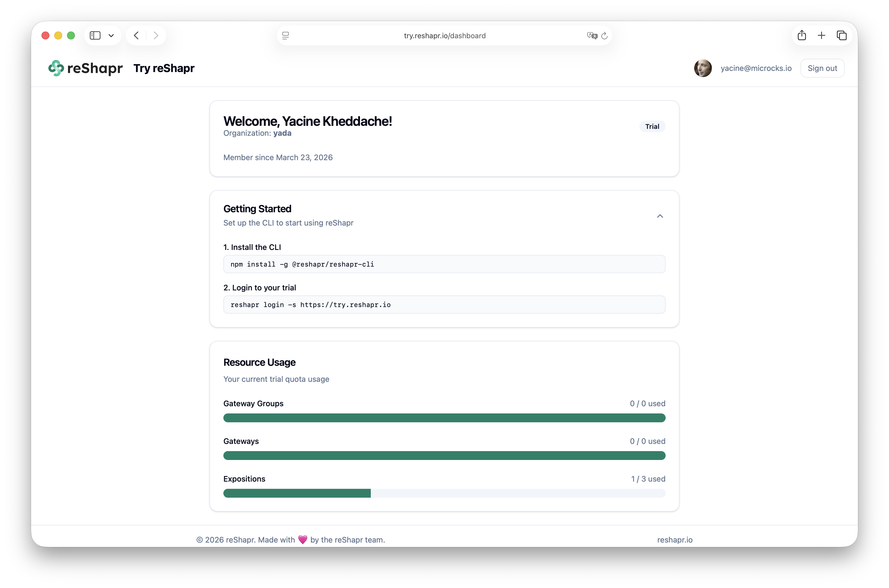Viewport: 889px width, 588px height.
Task: Click the reShapr logo icon
Action: (56, 68)
